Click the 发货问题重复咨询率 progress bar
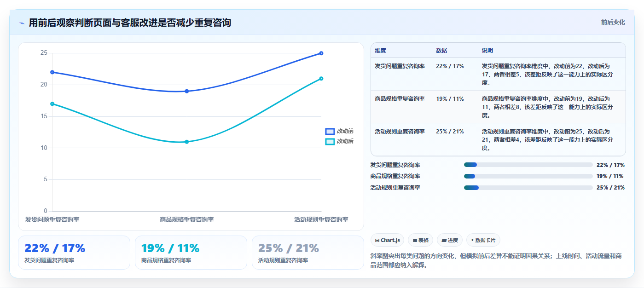Image resolution: width=644 pixels, height=288 pixels. [528, 165]
